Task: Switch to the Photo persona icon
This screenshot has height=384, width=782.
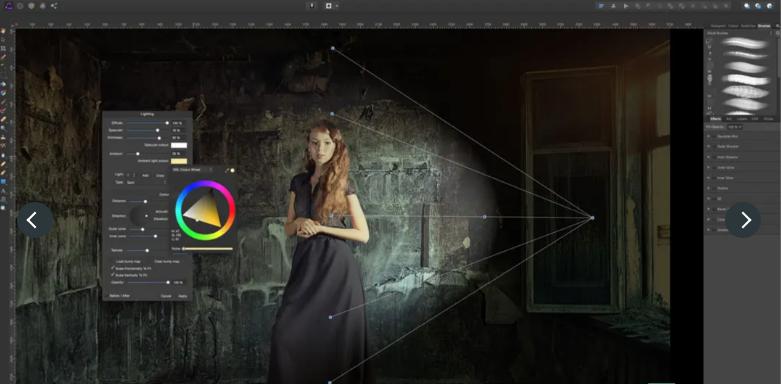Action: click(8, 6)
